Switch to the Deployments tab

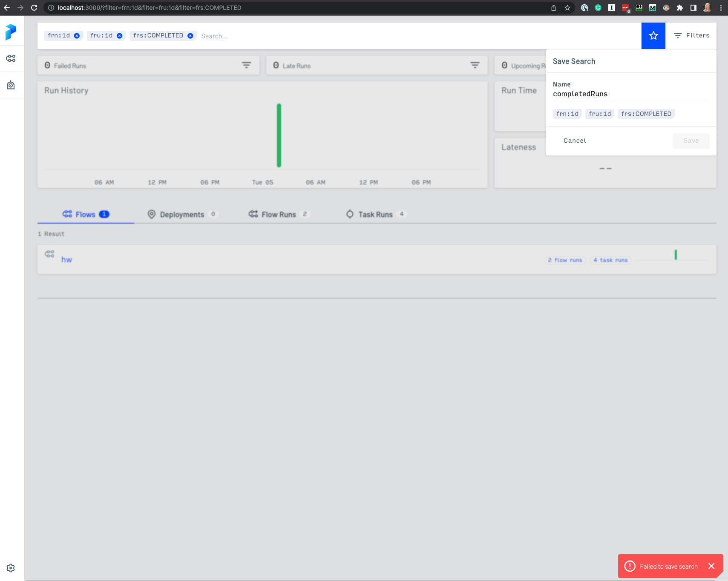(182, 214)
